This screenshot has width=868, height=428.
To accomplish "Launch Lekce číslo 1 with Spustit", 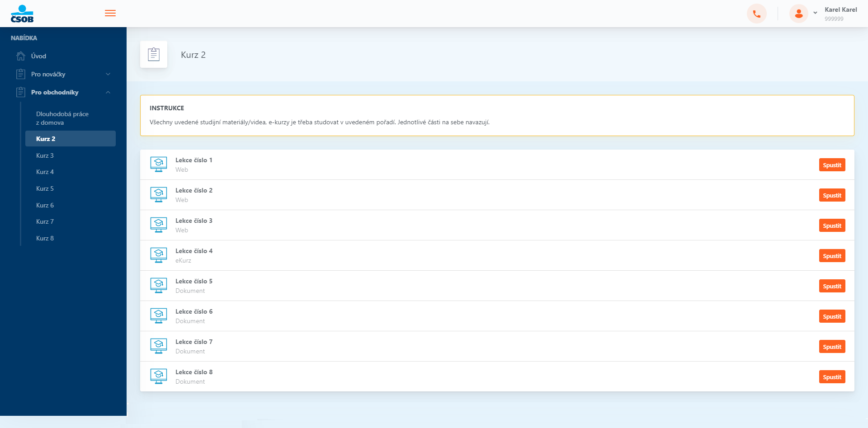I will pos(832,165).
